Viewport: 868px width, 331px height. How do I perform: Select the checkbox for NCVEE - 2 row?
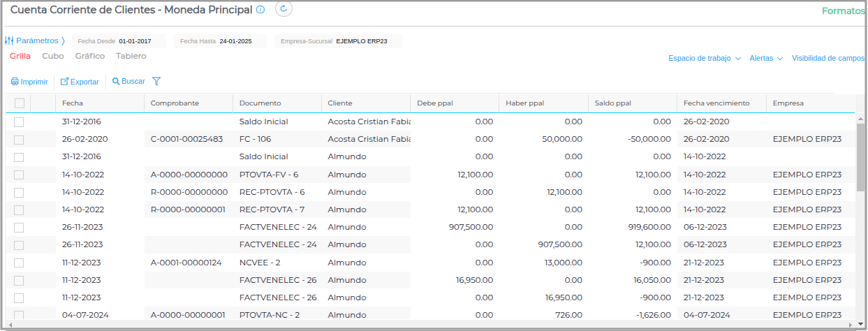pyautogui.click(x=19, y=263)
